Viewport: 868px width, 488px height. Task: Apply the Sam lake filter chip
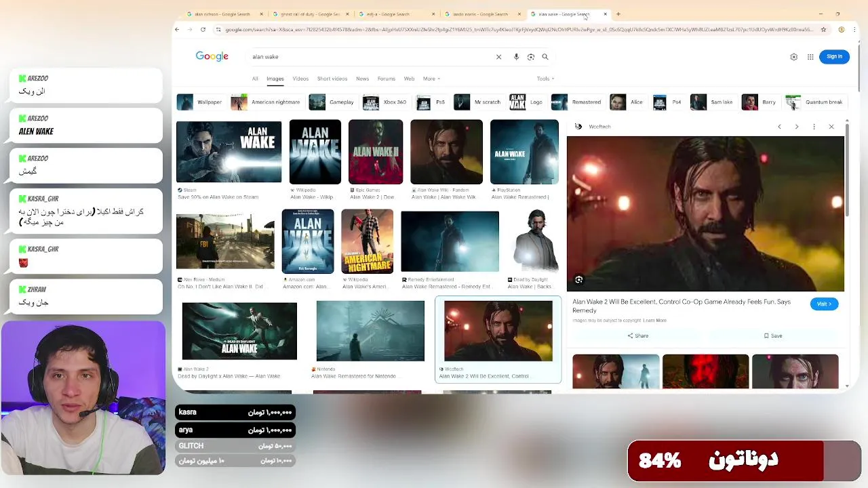click(712, 102)
